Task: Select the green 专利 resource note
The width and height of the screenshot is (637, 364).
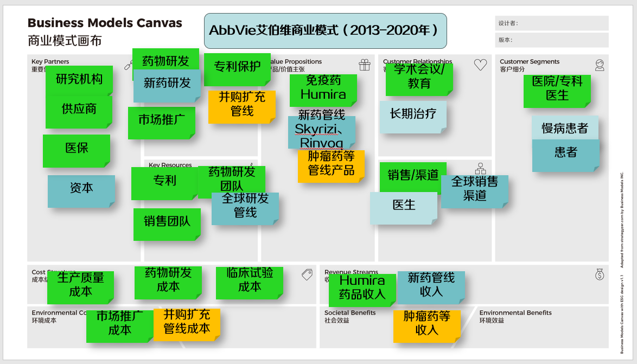Action: pyautogui.click(x=164, y=183)
